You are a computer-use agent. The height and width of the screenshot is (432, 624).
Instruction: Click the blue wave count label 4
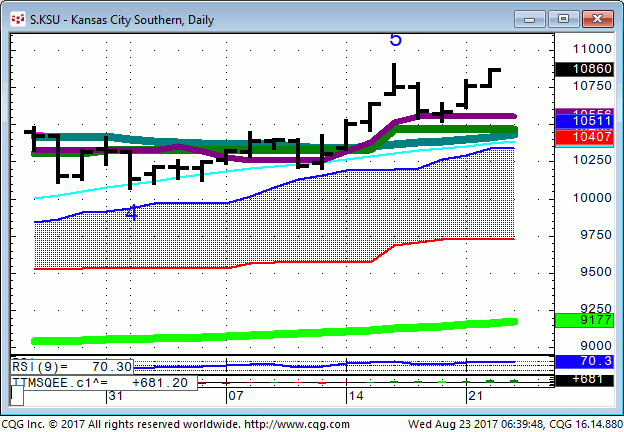click(x=131, y=213)
